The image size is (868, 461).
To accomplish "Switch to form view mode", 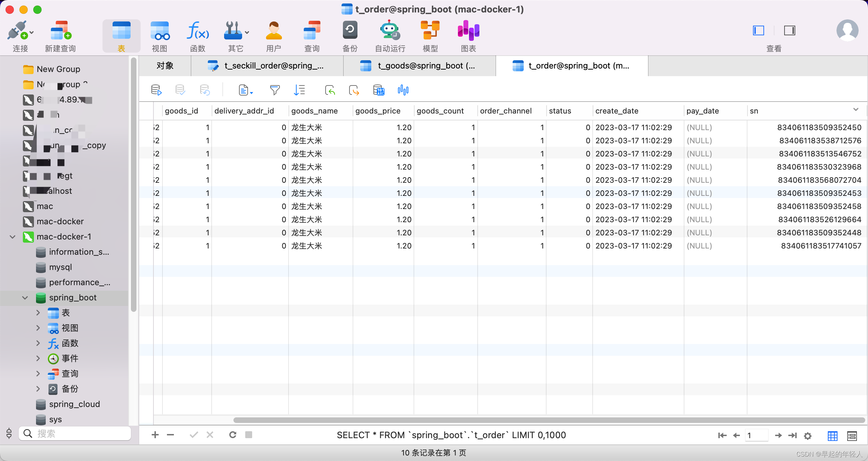I will 852,436.
